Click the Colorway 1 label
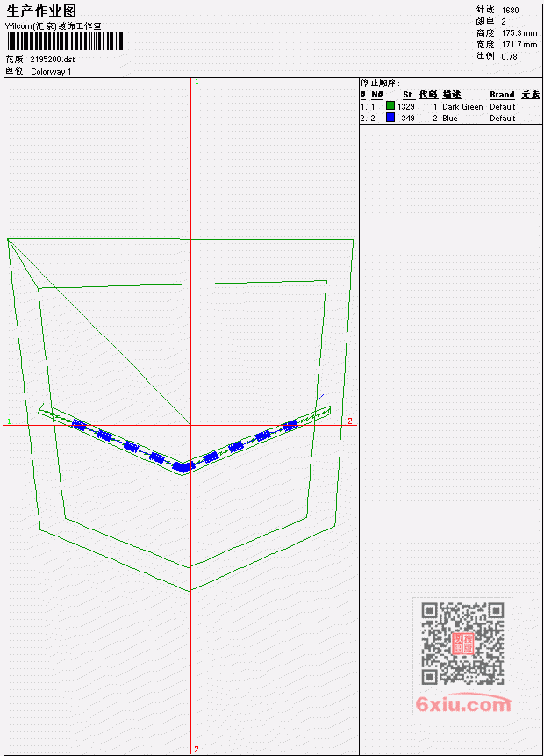This screenshot has width=544, height=756. pyautogui.click(x=51, y=72)
